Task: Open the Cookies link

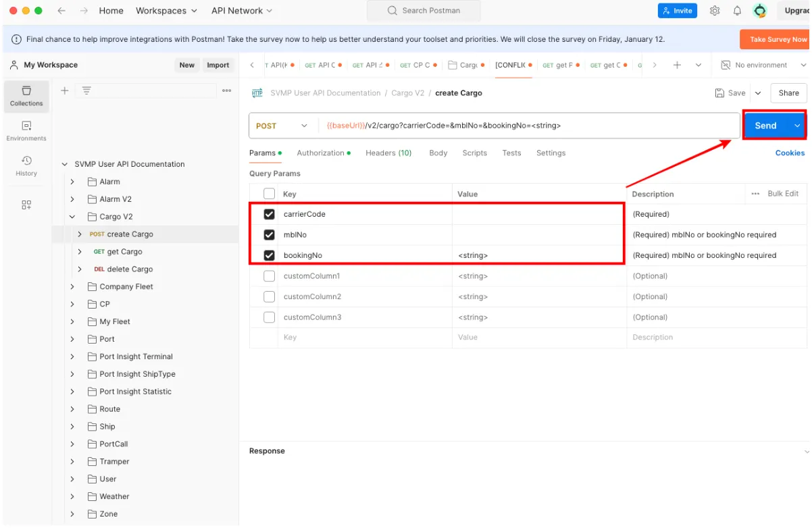Action: 789,153
